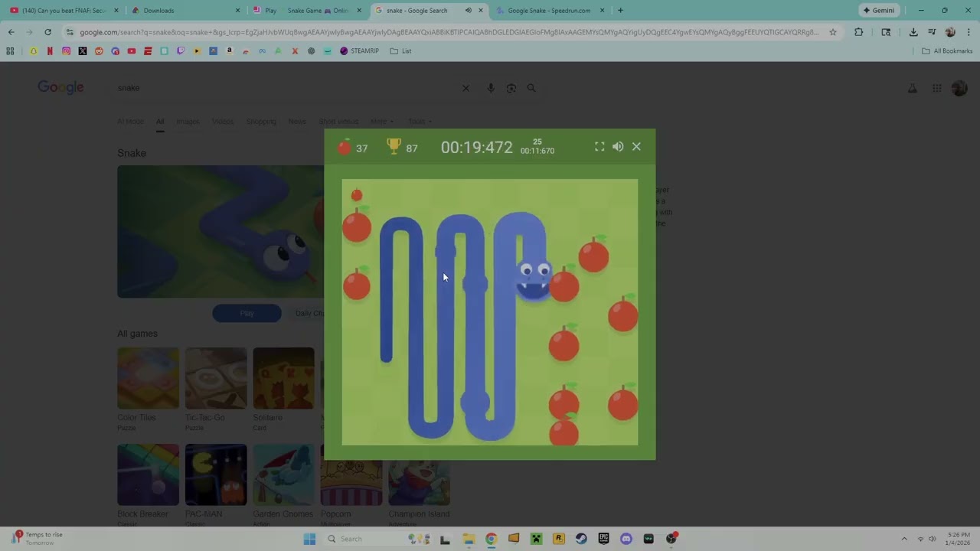Screen dimensions: 980x551
Task: Open the List bookmarks folder
Action: click(400, 51)
